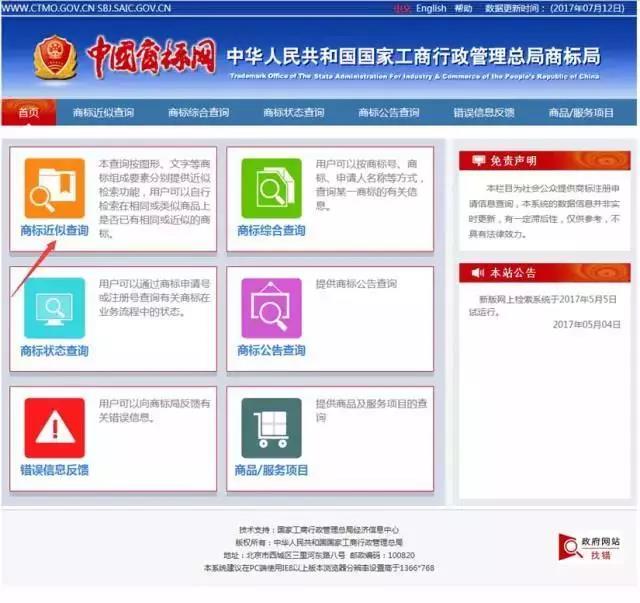The height and width of the screenshot is (603, 640).
Task: Click the national emblem logo in header
Action: point(56,57)
